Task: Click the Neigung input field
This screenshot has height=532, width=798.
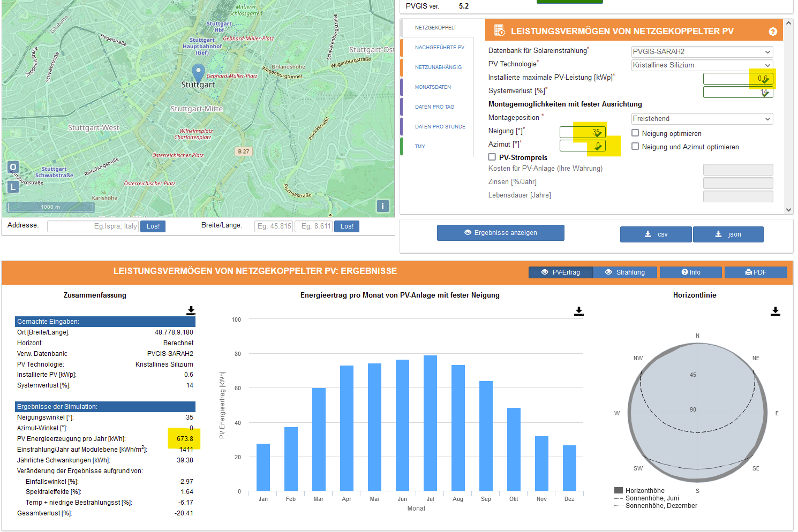Action: (583, 132)
